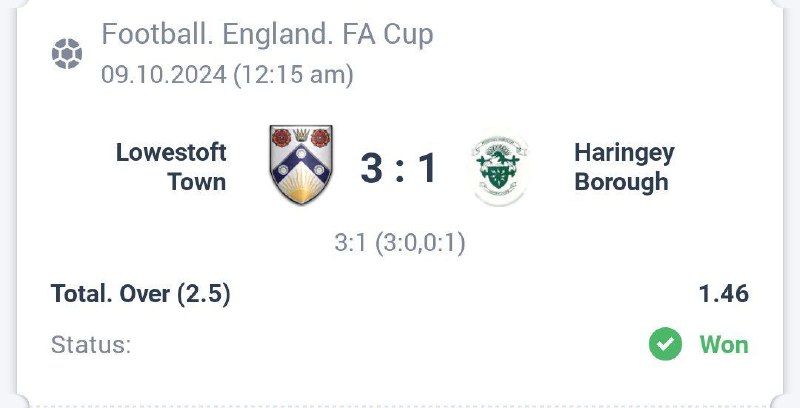Click the green checkmark status icon
The height and width of the screenshot is (408, 800).
(x=665, y=345)
